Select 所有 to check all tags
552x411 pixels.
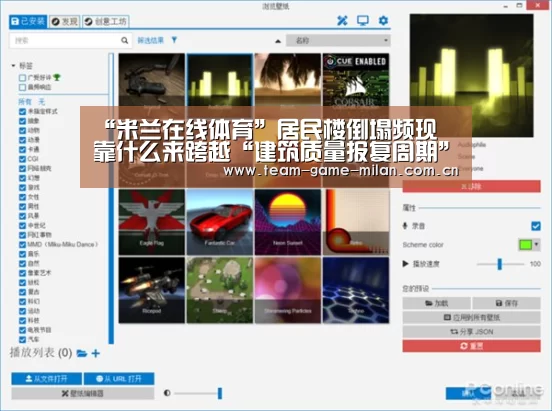(25, 102)
